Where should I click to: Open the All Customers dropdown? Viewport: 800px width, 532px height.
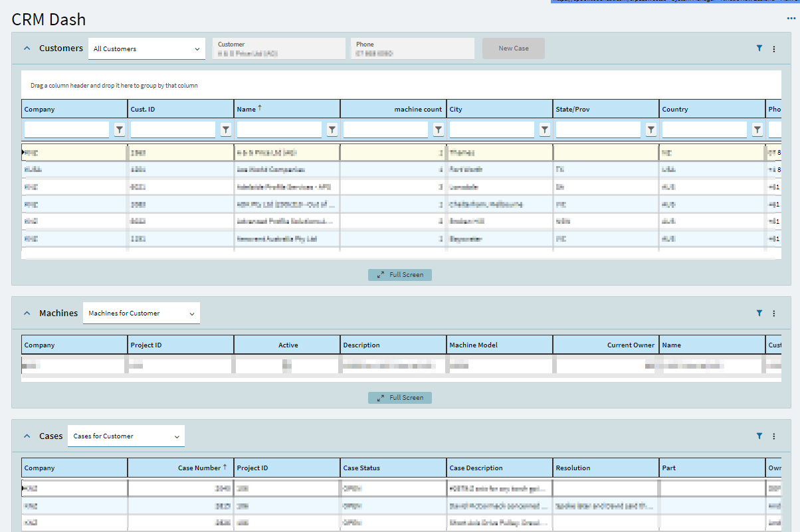point(147,48)
